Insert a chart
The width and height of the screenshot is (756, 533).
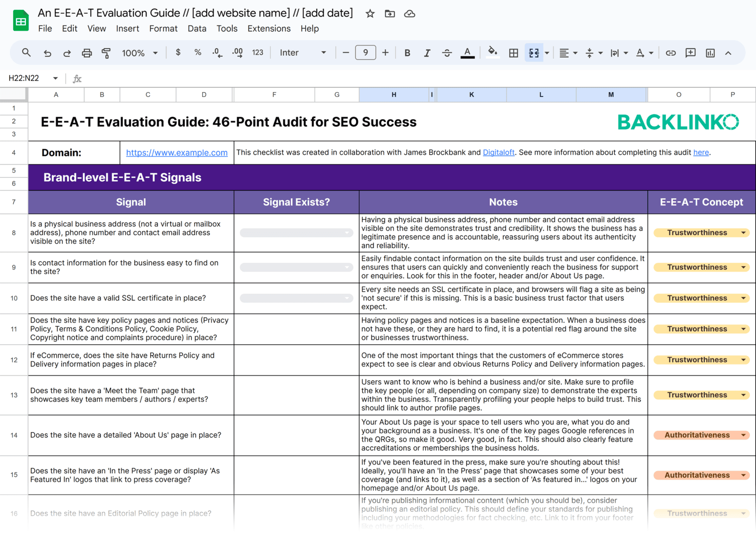[x=710, y=52]
